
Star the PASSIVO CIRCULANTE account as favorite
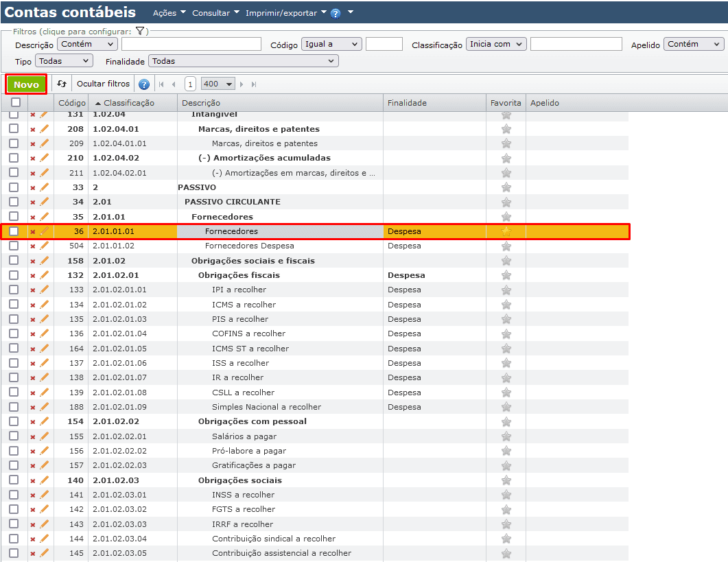[506, 202]
